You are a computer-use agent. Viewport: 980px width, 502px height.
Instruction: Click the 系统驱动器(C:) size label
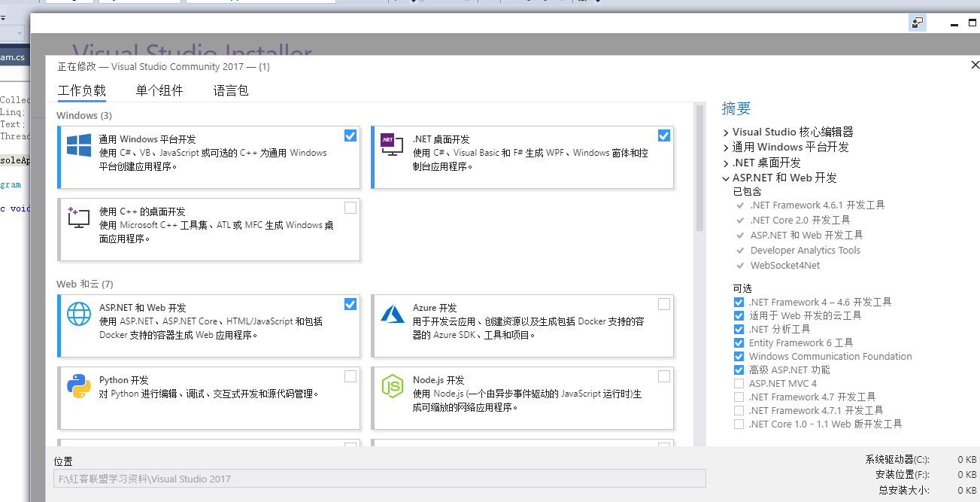tap(897, 459)
